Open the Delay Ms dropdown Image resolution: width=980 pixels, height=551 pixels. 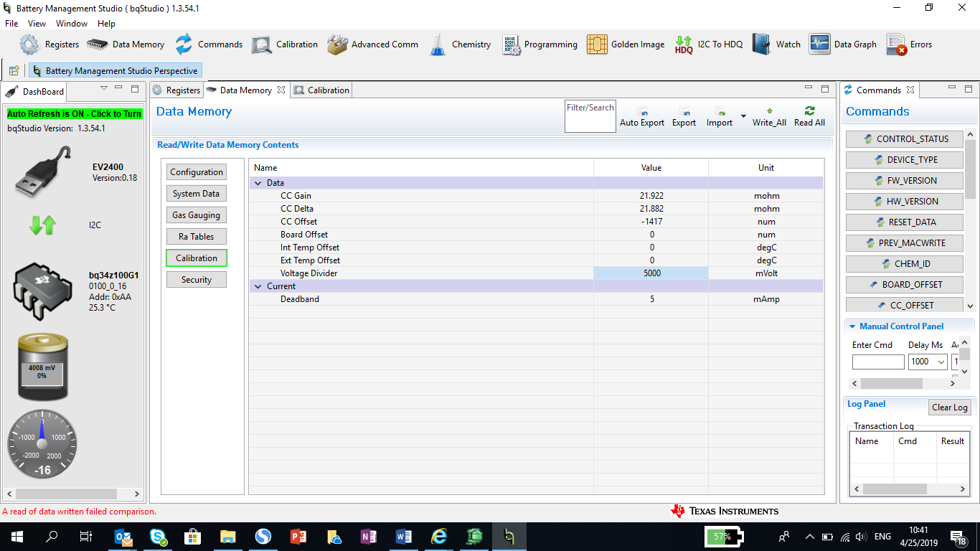tap(941, 362)
